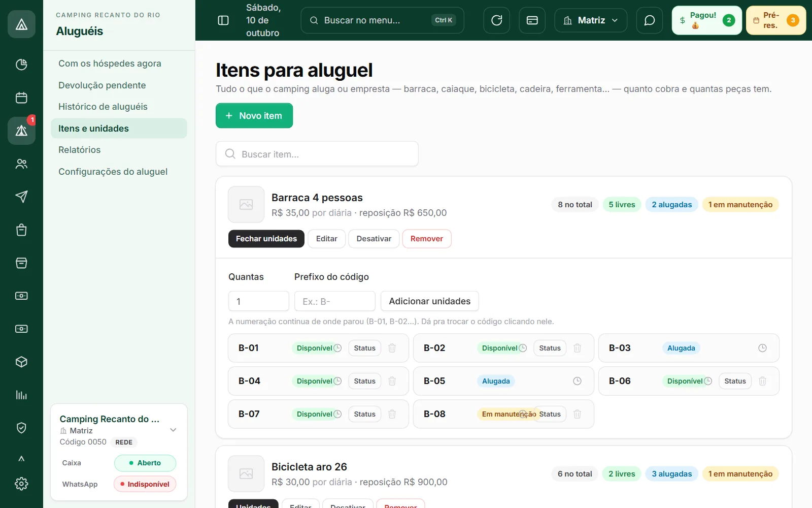
Task: Open Status menu for unit B-04
Action: click(364, 381)
